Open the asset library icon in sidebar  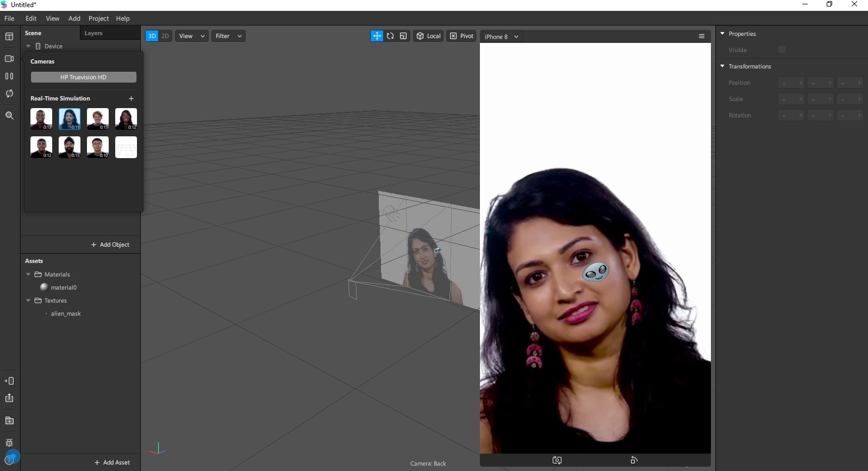9,420
